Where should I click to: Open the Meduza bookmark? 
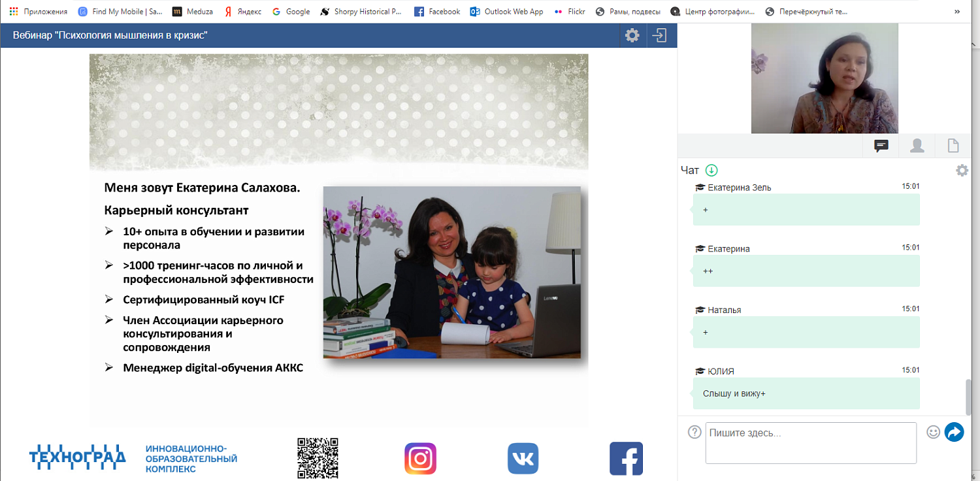click(x=193, y=11)
